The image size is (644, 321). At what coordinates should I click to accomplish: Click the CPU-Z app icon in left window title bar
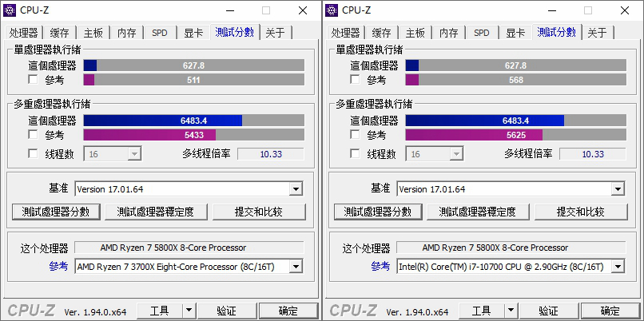(x=10, y=10)
